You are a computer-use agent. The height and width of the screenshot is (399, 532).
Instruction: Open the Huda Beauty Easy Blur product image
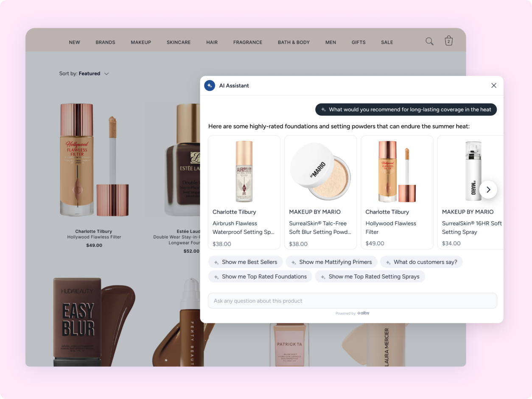point(93,322)
